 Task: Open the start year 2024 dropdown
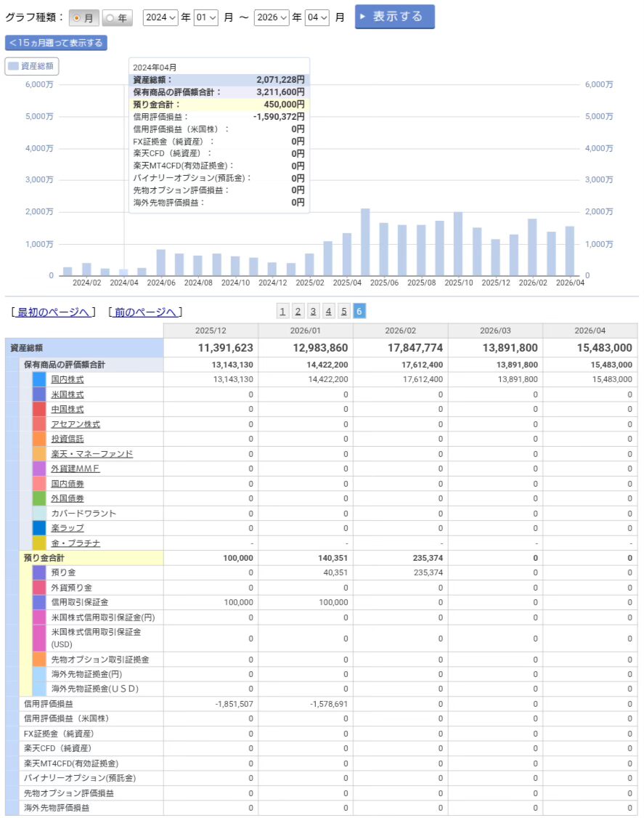tap(160, 17)
